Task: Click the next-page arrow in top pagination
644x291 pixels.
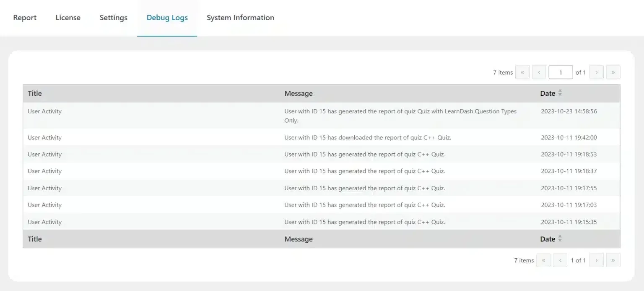Action: coord(596,72)
